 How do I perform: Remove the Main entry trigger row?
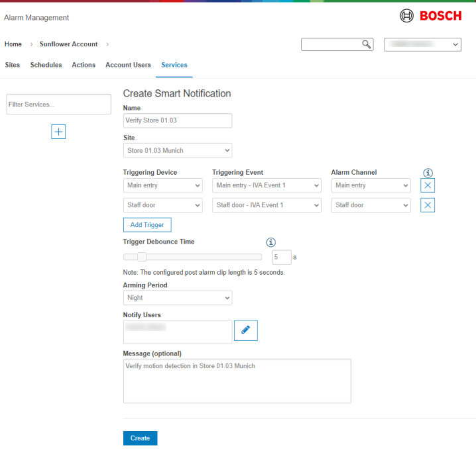428,185
